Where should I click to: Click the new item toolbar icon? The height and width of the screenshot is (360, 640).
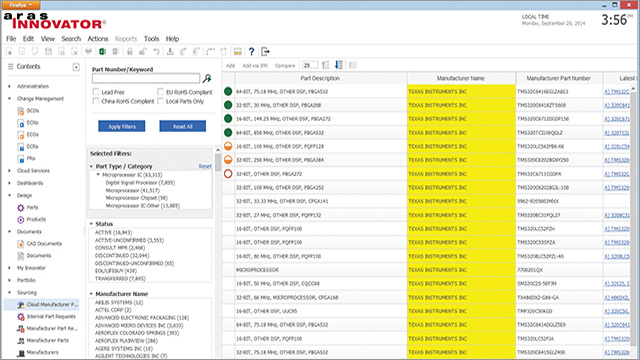point(9,51)
